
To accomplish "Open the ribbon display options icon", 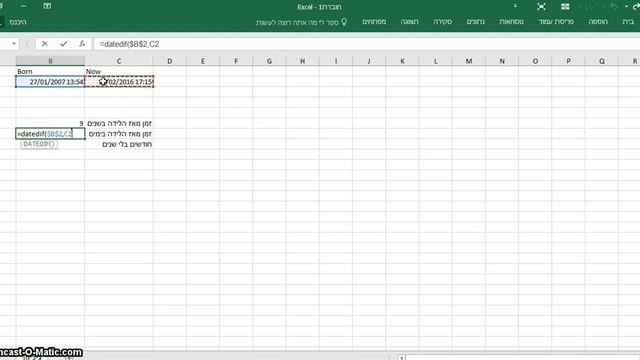I will tap(47, 6).
